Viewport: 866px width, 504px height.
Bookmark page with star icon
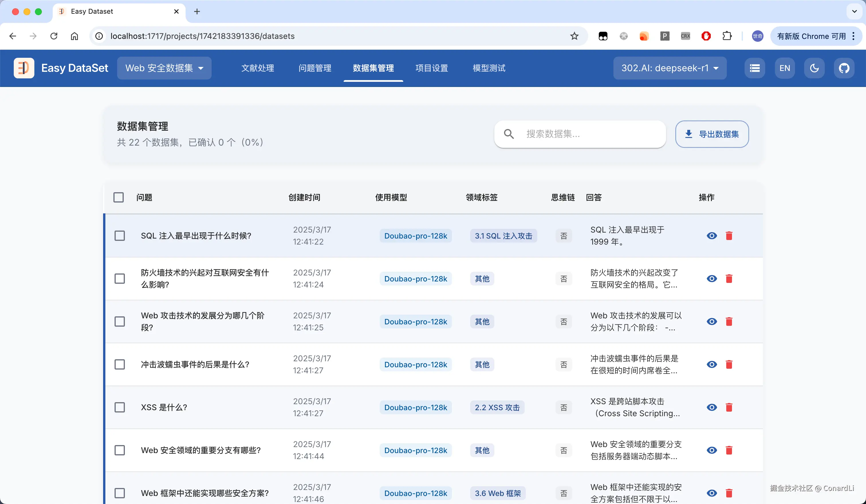(x=574, y=36)
